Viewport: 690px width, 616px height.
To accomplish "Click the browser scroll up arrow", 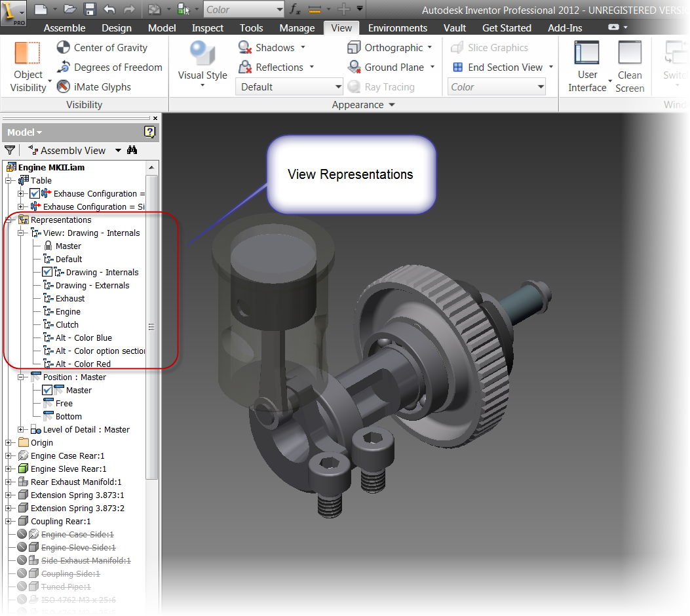I will (x=151, y=168).
